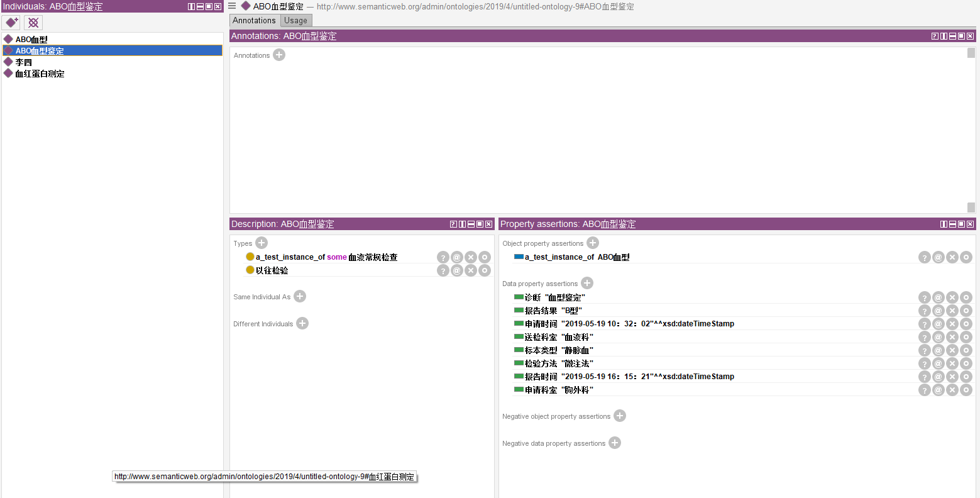Click help icon in Description panel header
The height and width of the screenshot is (498, 980).
pos(453,224)
